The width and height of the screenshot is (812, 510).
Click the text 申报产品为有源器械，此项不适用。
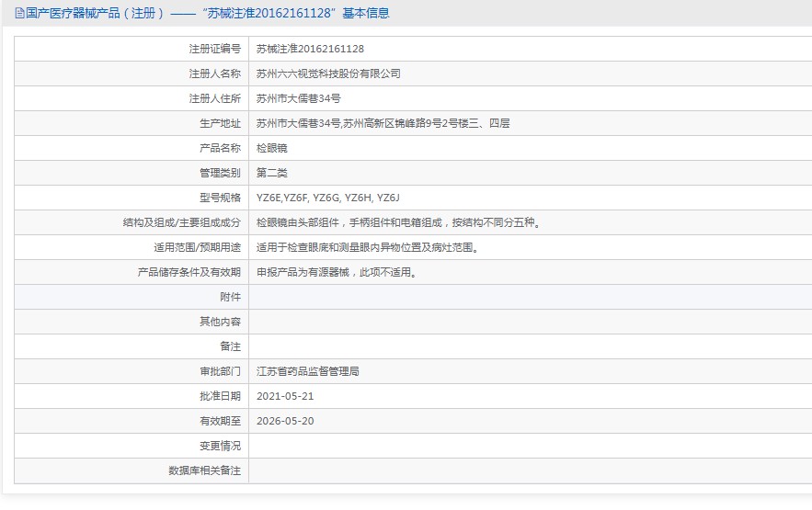337,272
